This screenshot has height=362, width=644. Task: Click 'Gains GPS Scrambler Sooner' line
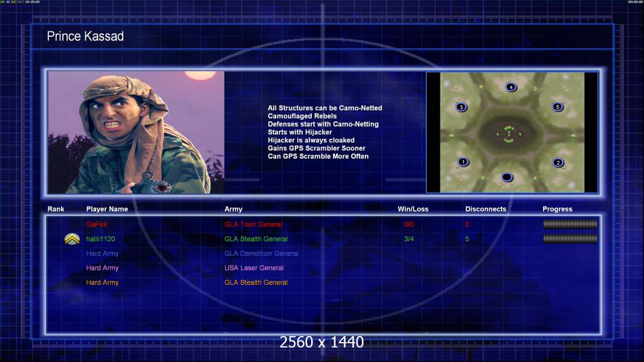(317, 148)
